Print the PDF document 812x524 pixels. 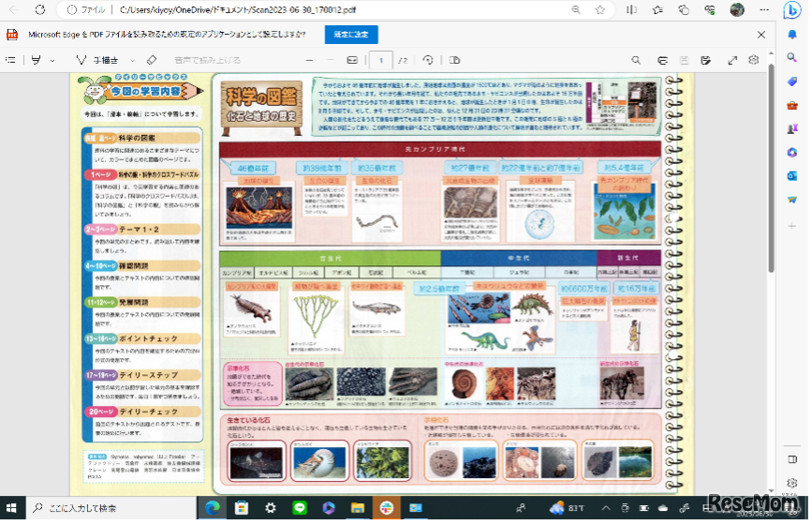(x=660, y=60)
